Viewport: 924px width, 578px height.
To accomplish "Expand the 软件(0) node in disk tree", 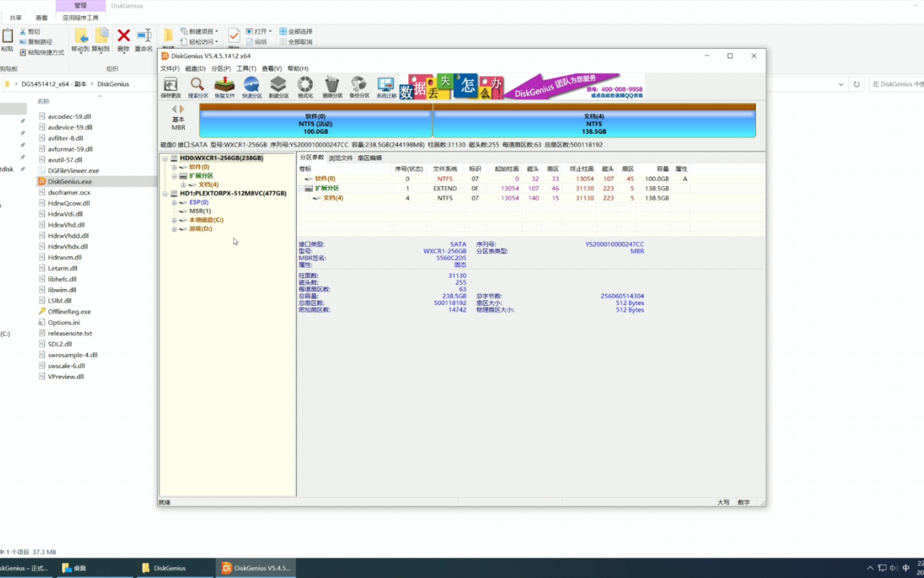I will pyautogui.click(x=174, y=167).
